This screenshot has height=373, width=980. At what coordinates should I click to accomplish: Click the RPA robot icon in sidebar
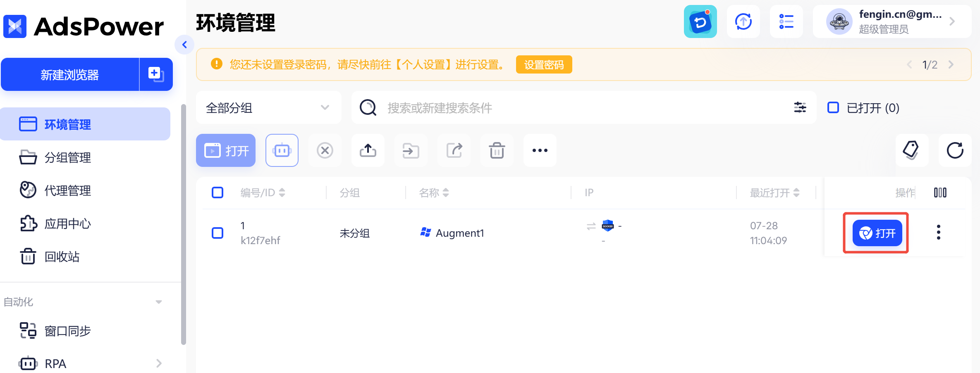28,363
